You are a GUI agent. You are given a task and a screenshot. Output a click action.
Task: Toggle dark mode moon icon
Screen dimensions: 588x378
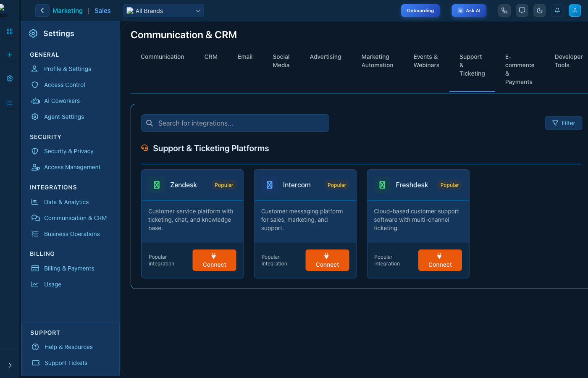[540, 10]
